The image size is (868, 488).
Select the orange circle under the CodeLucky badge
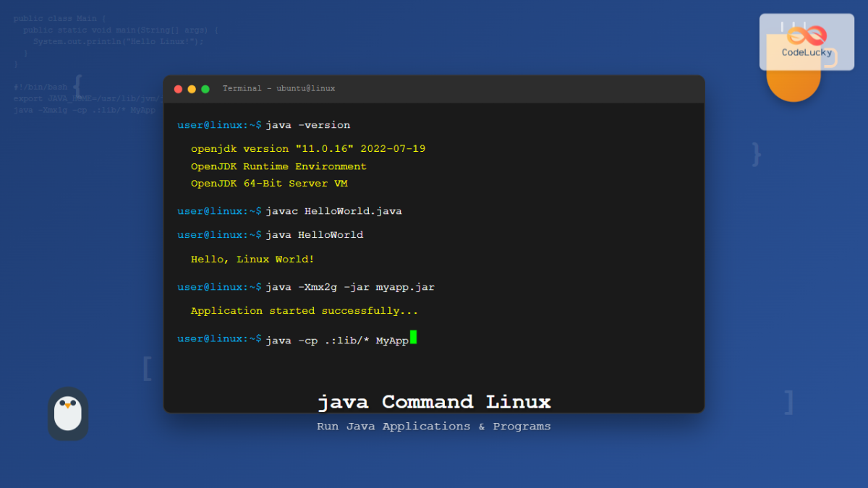(x=793, y=83)
